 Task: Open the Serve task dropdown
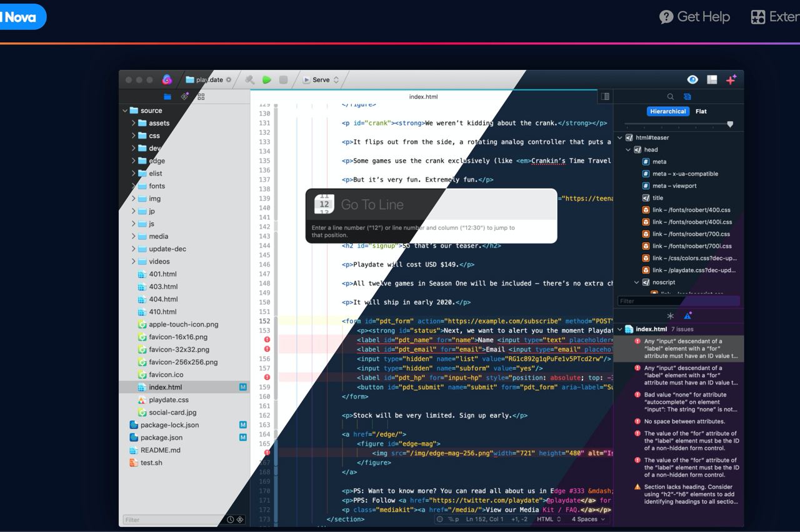point(321,80)
